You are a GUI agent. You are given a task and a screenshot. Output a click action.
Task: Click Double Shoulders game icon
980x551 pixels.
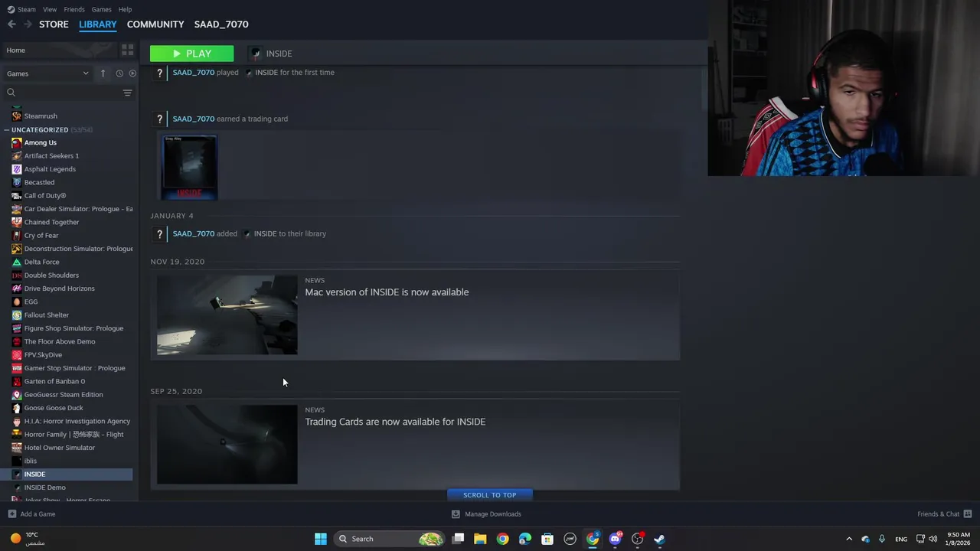[x=17, y=275]
